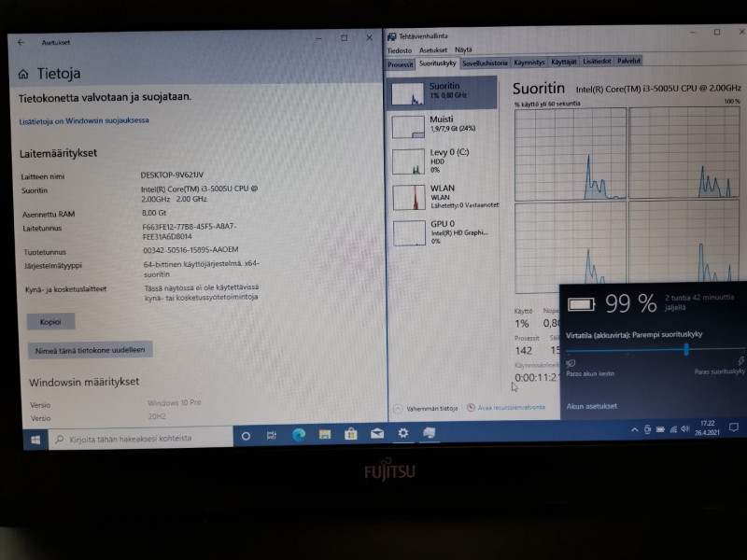Click the home icon beside Tietoja
The width and height of the screenshot is (747, 560).
pos(23,75)
